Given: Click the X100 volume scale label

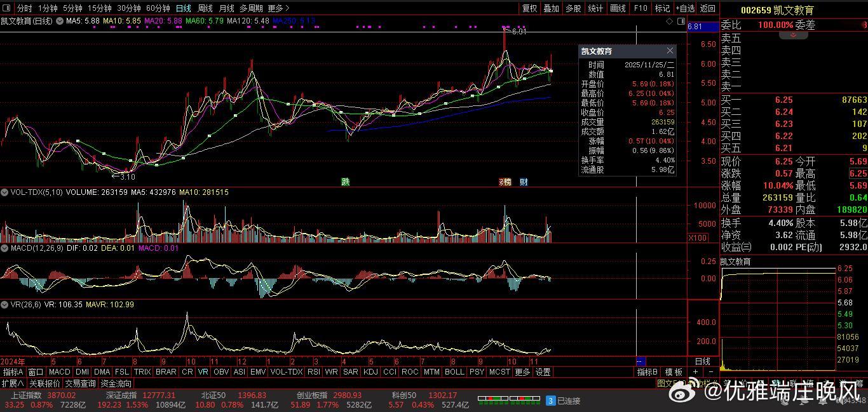Looking at the screenshot, I should [698, 237].
